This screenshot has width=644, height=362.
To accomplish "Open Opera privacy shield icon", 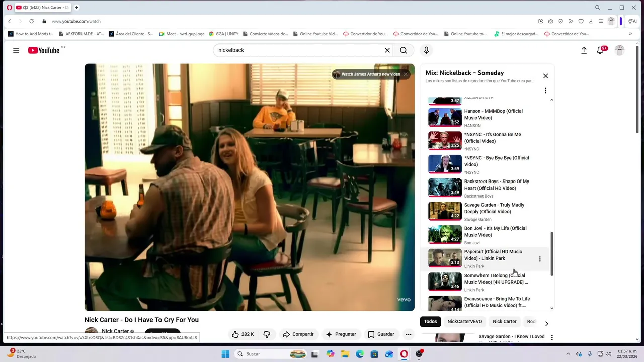I will pos(560,21).
